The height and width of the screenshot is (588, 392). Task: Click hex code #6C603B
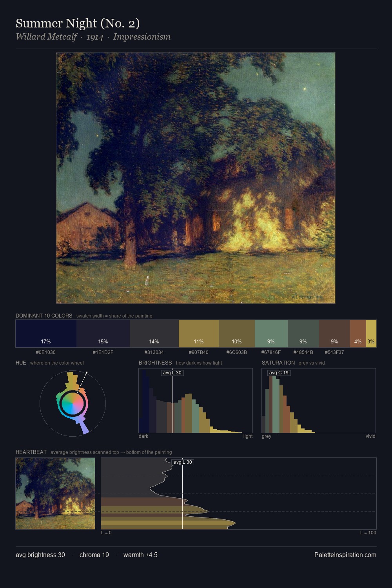point(237,352)
